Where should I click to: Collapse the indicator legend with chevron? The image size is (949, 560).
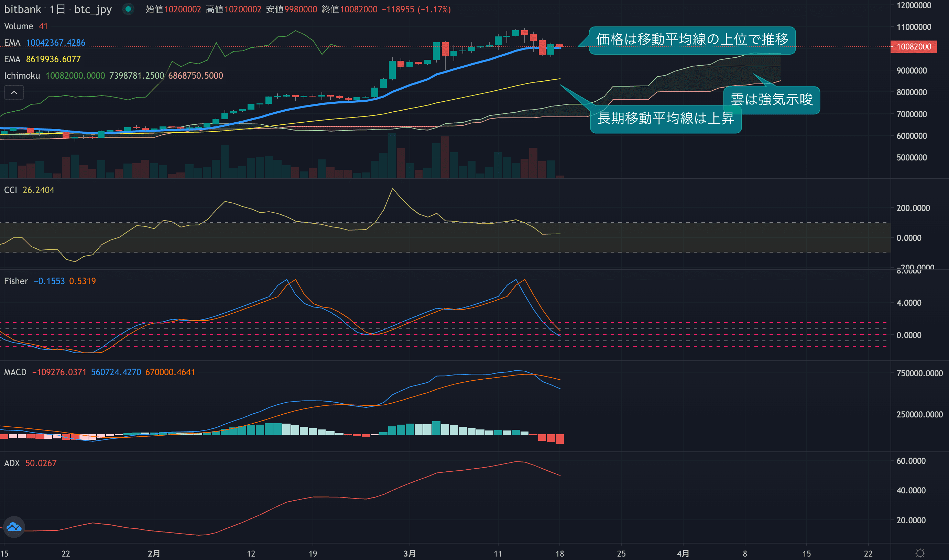point(14,92)
